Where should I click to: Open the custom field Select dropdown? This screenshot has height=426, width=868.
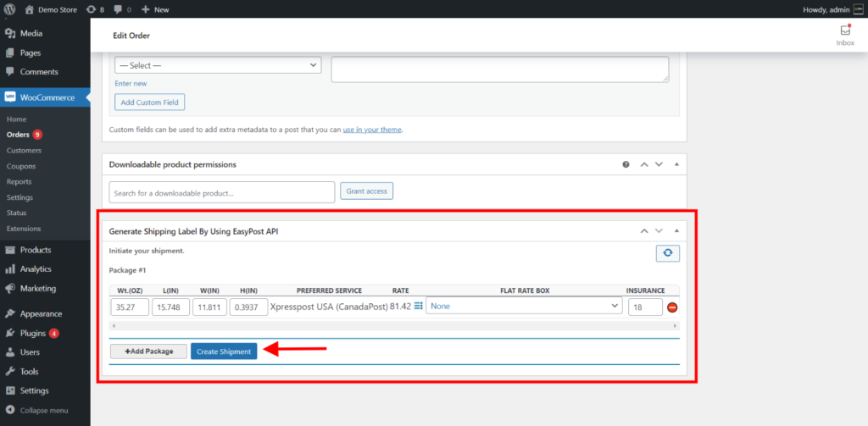tap(218, 65)
